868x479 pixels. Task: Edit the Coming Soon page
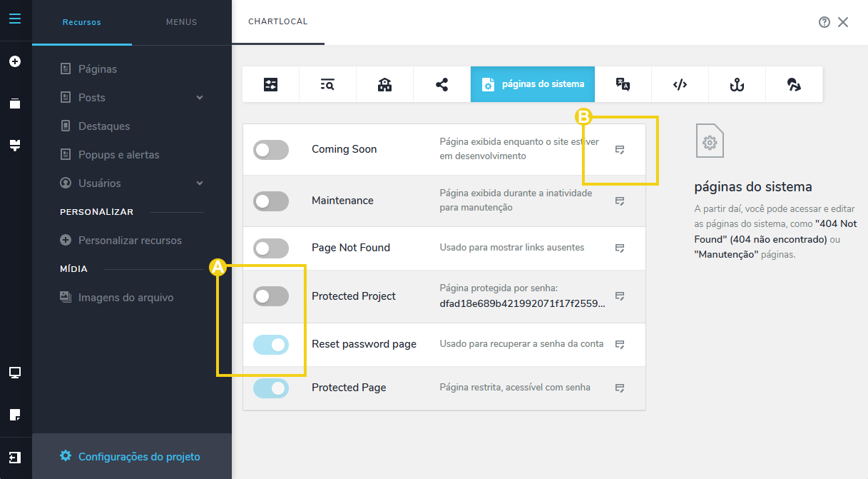pos(620,150)
